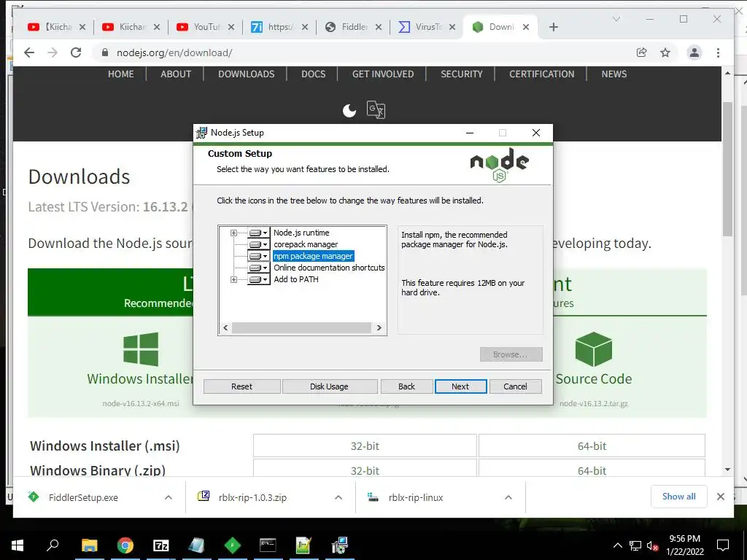Switch to the first Kiichan YouTube tab
Viewport: 747px width, 560px height.
57,27
